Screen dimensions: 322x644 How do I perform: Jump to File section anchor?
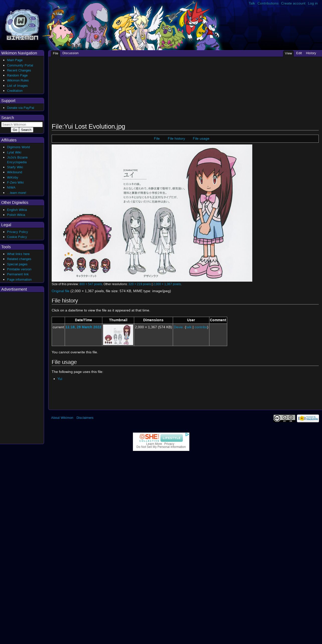tap(157, 139)
